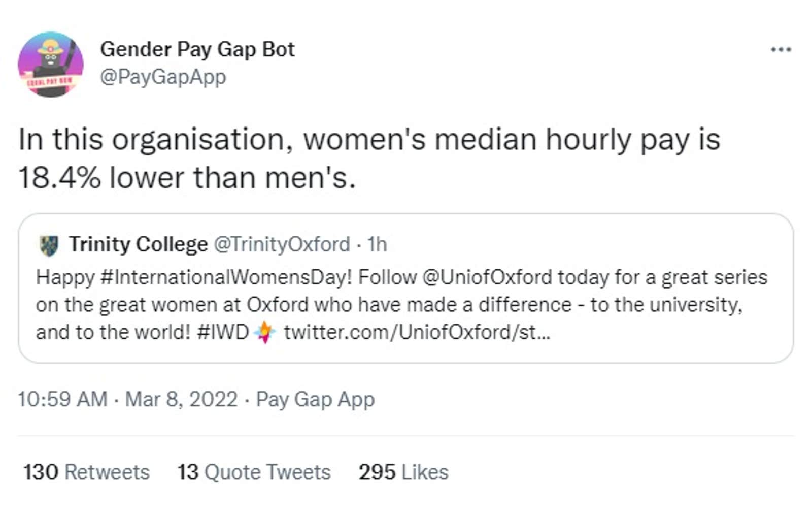Viewport: 812px width, 508px height.
Task: Select the Gender Pay Gap Bot display name
Action: click(197, 49)
